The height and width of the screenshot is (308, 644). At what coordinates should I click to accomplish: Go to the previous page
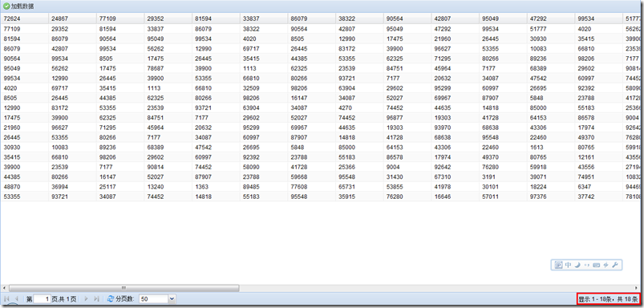coord(16,299)
